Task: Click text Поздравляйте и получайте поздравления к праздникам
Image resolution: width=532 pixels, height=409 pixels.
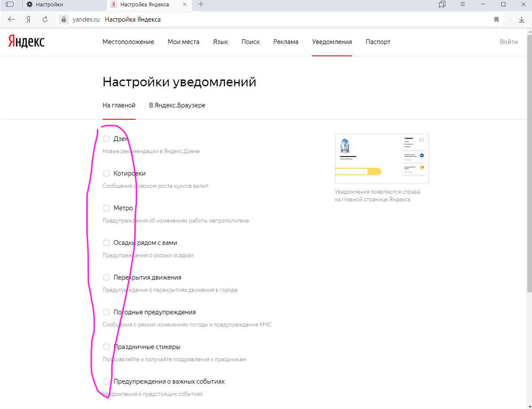Action: (x=174, y=359)
